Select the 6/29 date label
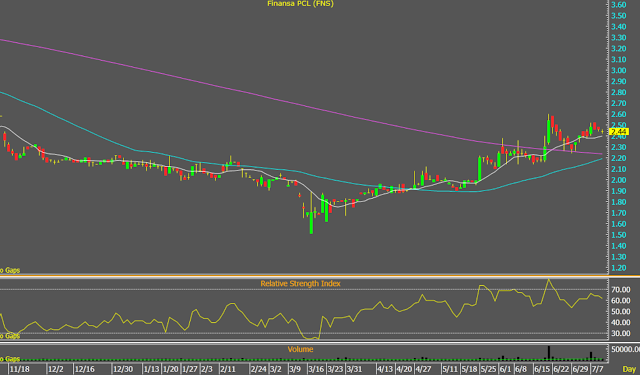 [580, 369]
